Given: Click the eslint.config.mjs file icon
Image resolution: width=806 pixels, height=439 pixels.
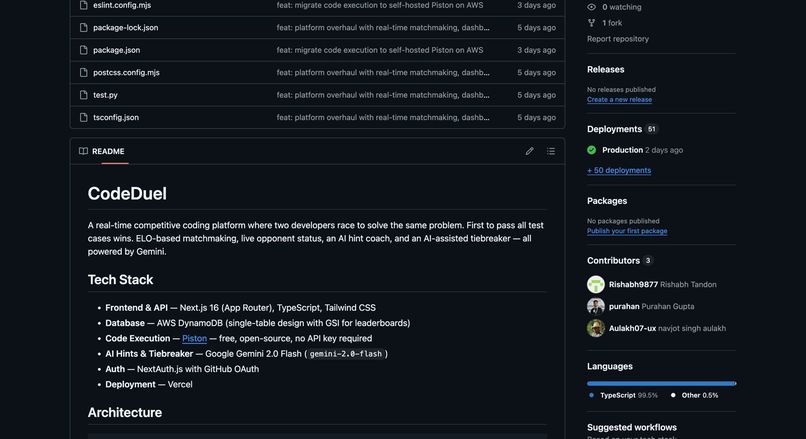Looking at the screenshot, I should click(83, 5).
